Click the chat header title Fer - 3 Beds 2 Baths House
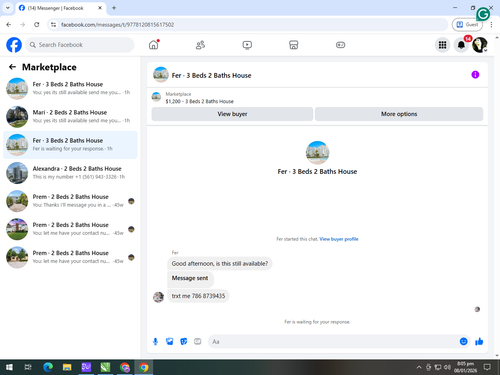Screen dimensions: 500x375 coord(211,75)
